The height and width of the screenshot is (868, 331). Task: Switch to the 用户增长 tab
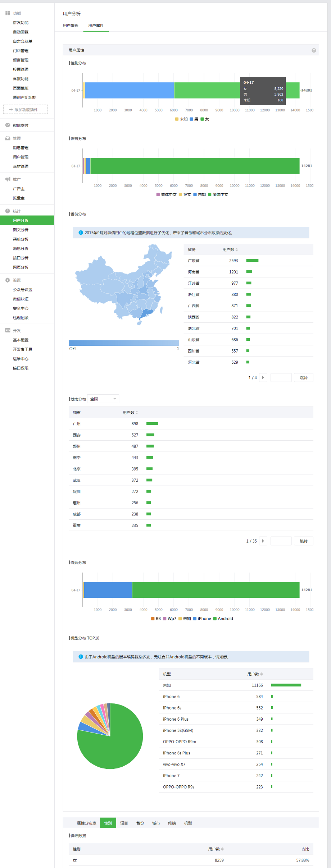coord(71,26)
